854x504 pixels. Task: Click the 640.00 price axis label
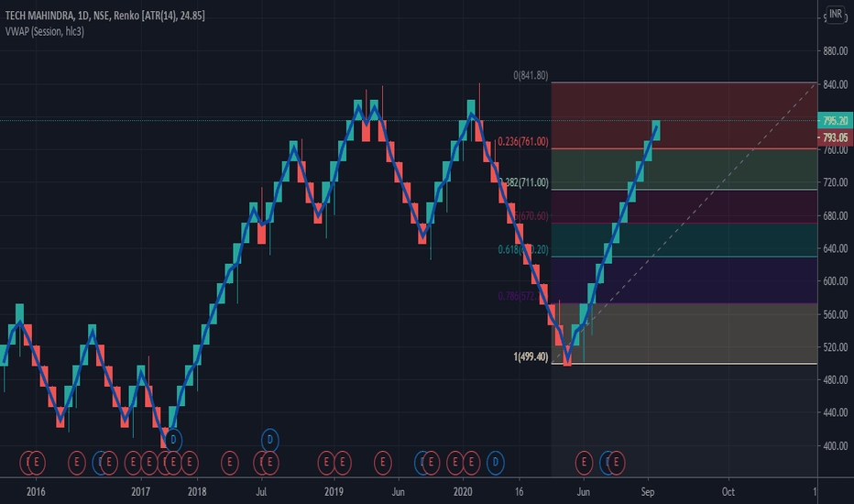(x=836, y=248)
